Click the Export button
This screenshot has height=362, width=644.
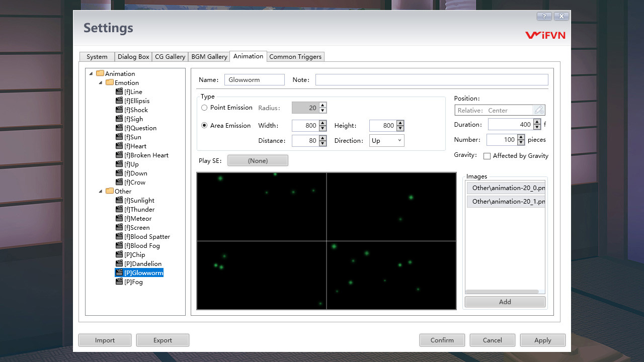click(163, 340)
